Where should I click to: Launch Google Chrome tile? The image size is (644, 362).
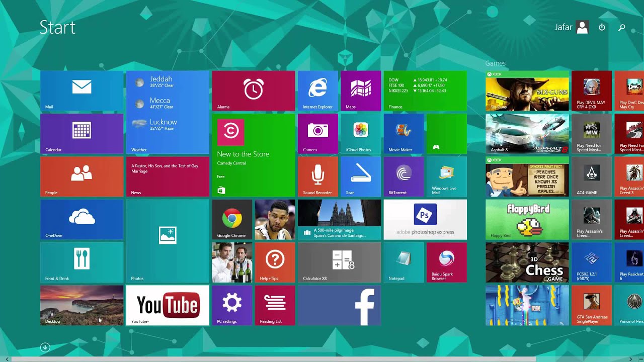click(x=232, y=220)
